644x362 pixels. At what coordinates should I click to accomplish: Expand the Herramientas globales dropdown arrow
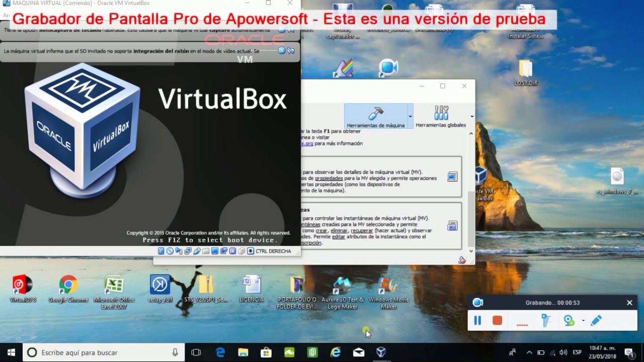tap(472, 116)
